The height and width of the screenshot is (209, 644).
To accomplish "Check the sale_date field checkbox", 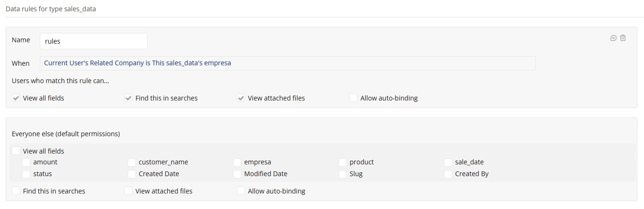I will pos(449,162).
